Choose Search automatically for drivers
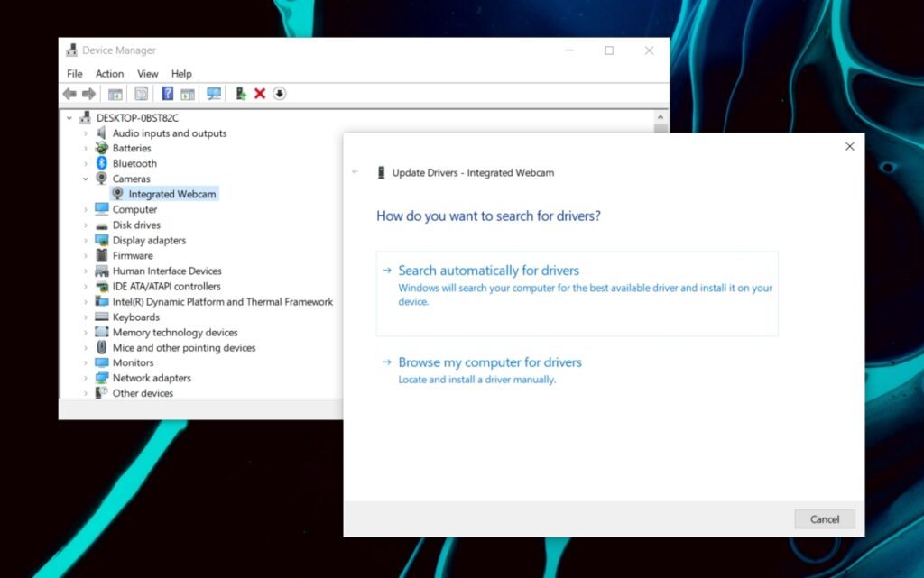 [x=488, y=270]
